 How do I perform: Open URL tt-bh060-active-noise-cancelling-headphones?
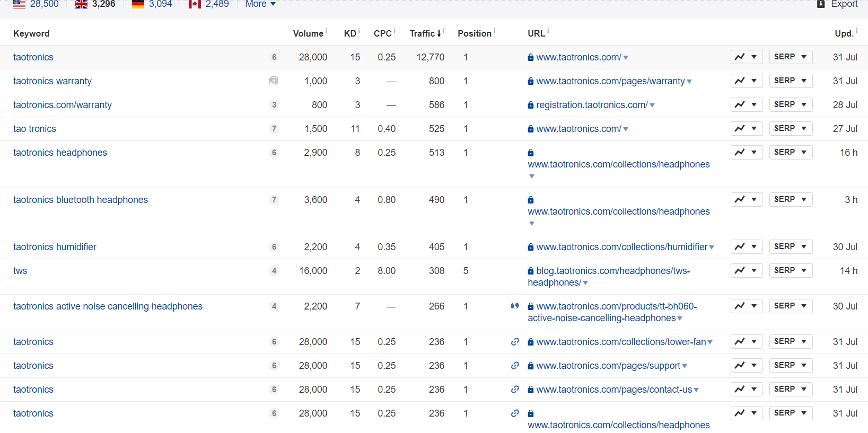pos(612,312)
